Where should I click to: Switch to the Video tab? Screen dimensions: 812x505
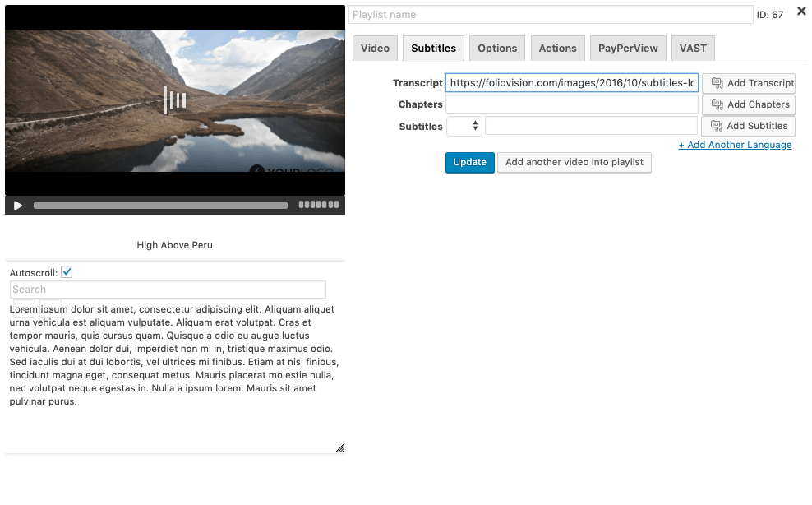click(375, 49)
